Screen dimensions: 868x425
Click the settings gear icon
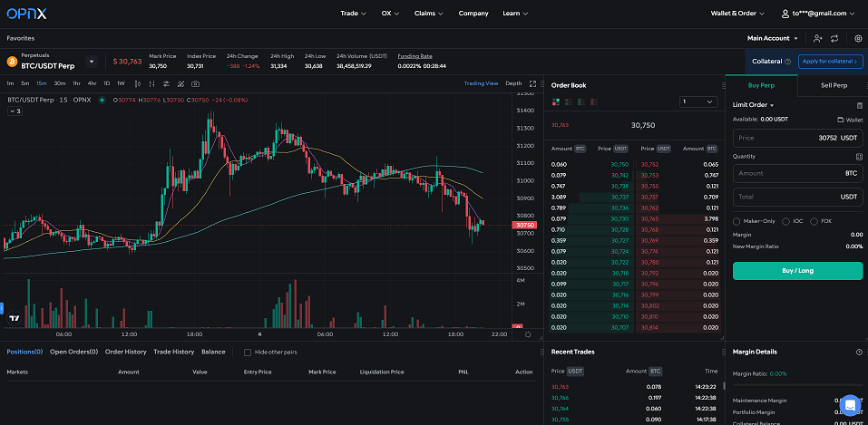pos(858,39)
